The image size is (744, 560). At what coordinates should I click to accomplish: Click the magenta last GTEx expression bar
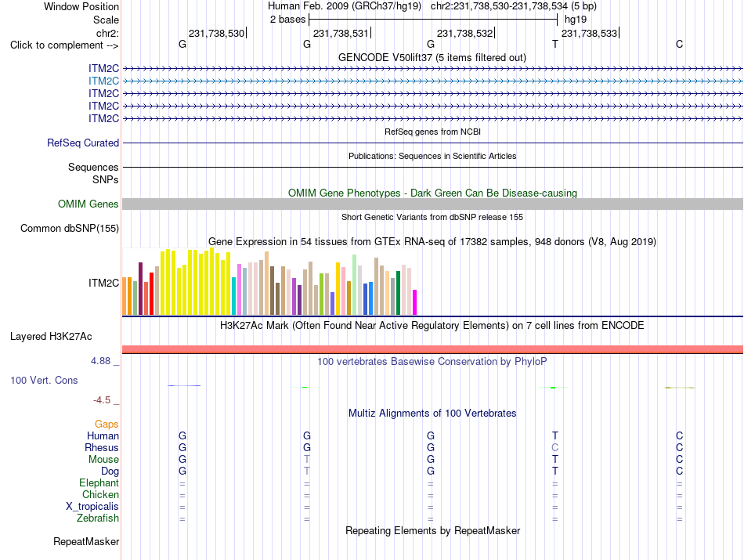415,302
